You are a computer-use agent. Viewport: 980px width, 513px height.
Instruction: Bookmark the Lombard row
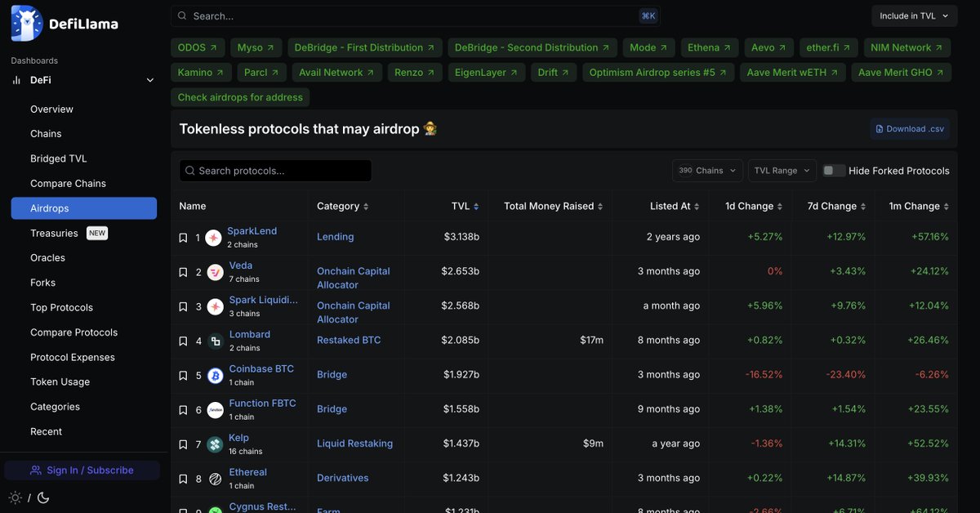tap(183, 341)
